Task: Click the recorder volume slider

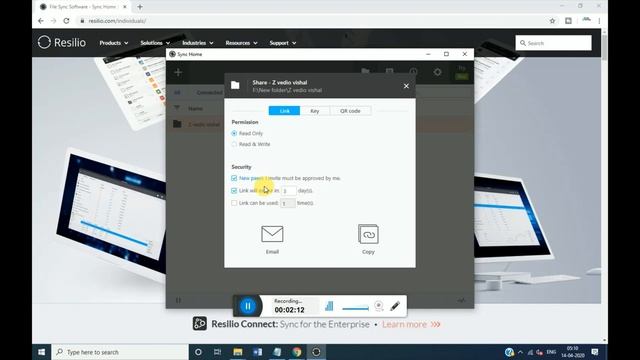Action: click(355, 308)
